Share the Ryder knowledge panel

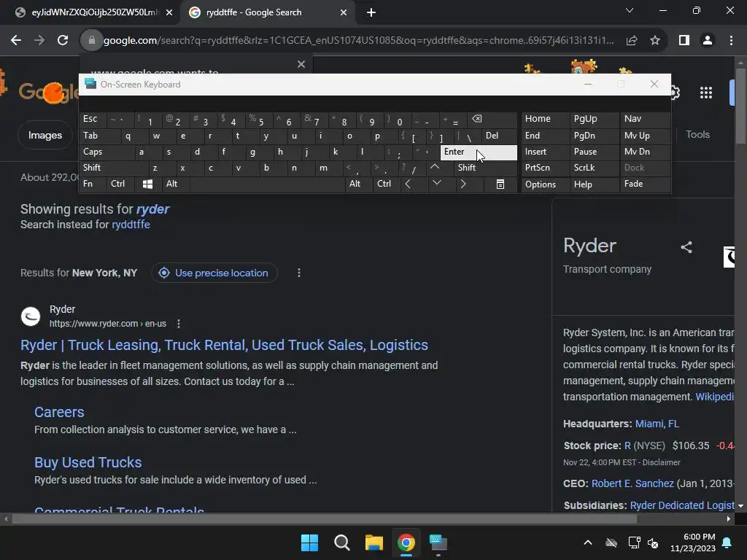(x=686, y=247)
